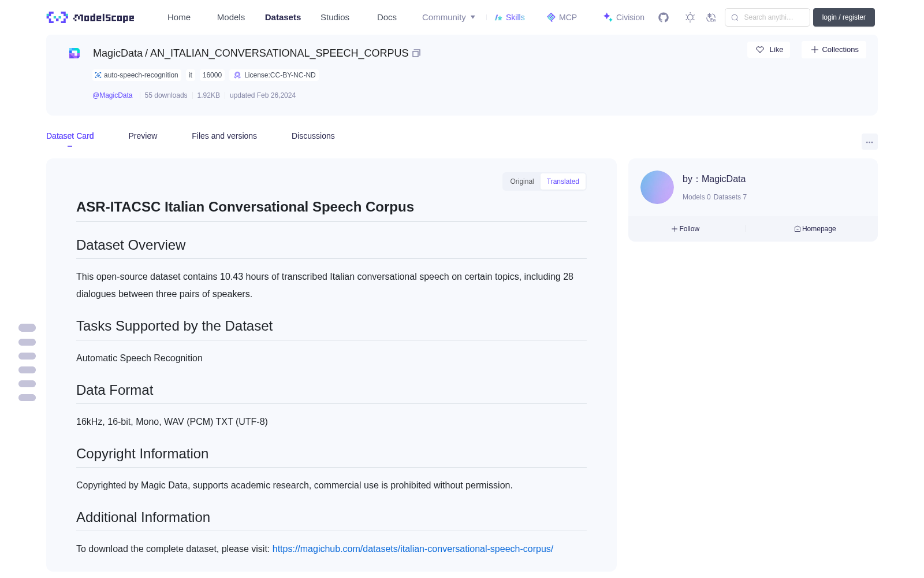Copy the dataset name with the copy icon
Viewport: 924px width, 578px height.
(416, 53)
